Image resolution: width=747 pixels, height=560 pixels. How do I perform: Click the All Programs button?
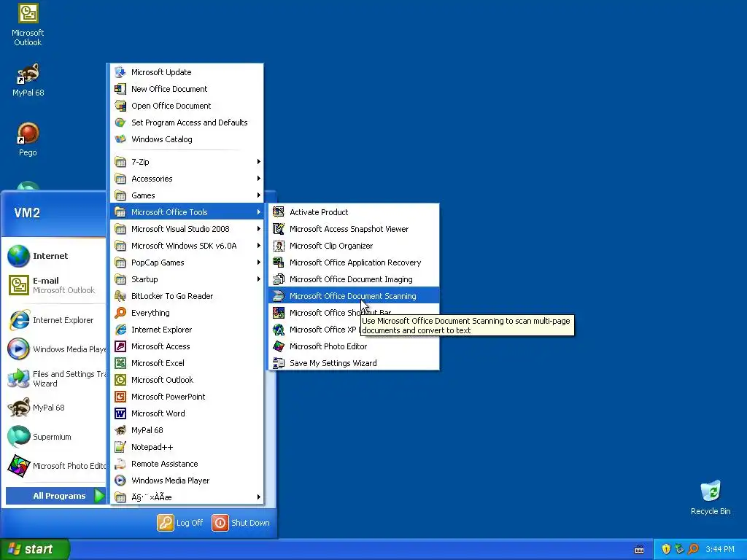click(55, 496)
